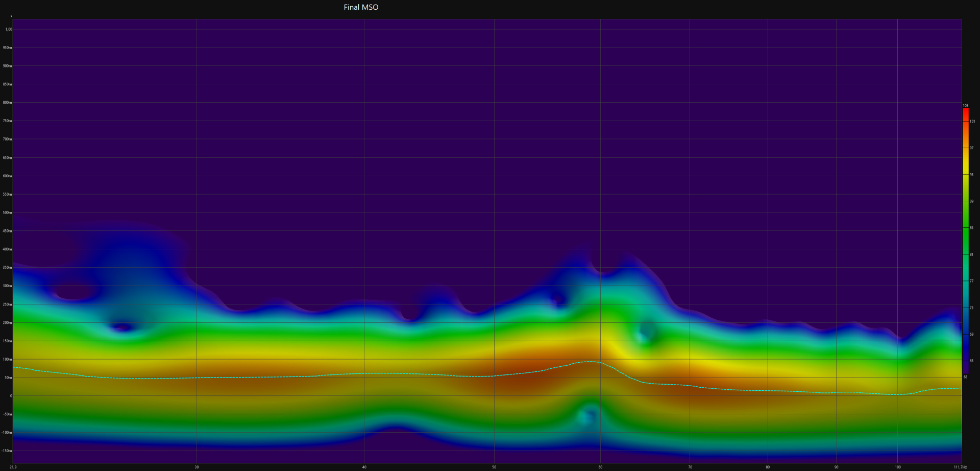Click the 800m time axis label
This screenshot has height=471, width=980.
7,103
